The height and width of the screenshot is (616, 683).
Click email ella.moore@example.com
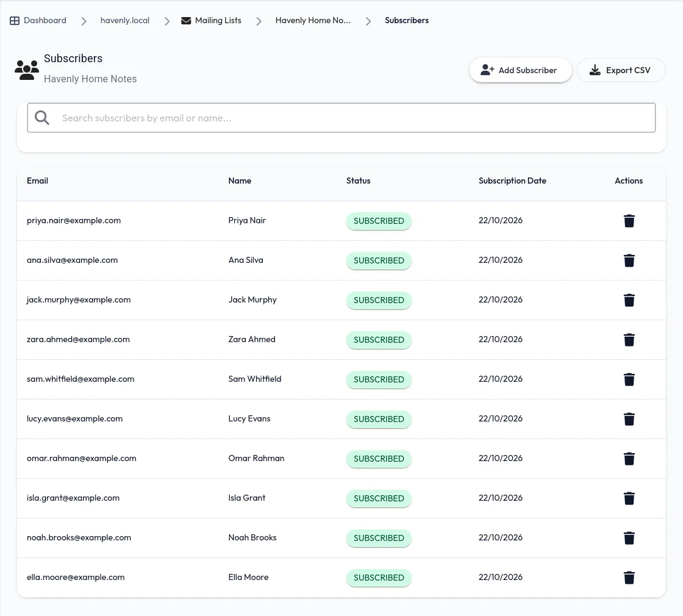[x=76, y=577]
